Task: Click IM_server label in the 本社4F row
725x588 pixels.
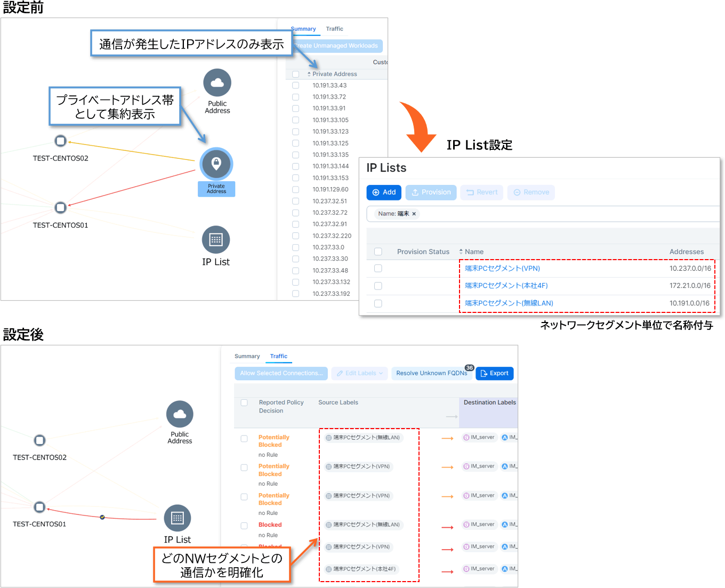Action: (x=479, y=569)
